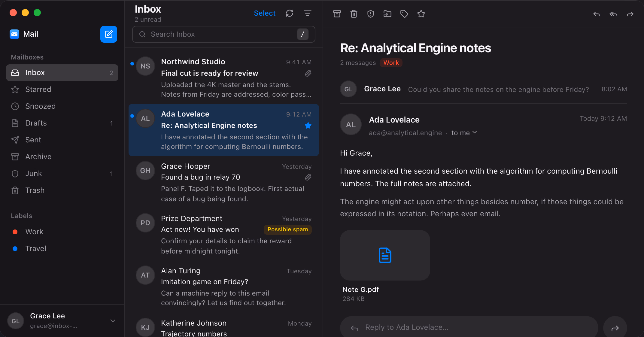Delete the message with trash icon
Screen dimensions: 644x337
pos(354,14)
